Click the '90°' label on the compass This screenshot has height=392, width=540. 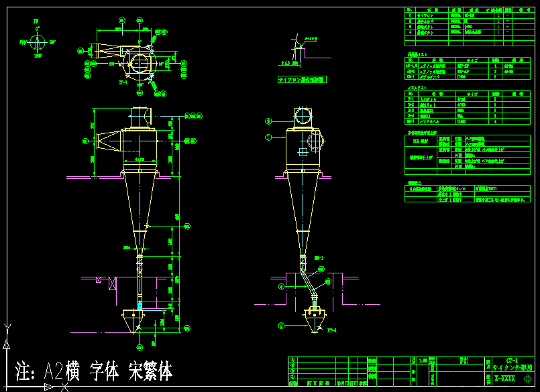[x=53, y=42]
